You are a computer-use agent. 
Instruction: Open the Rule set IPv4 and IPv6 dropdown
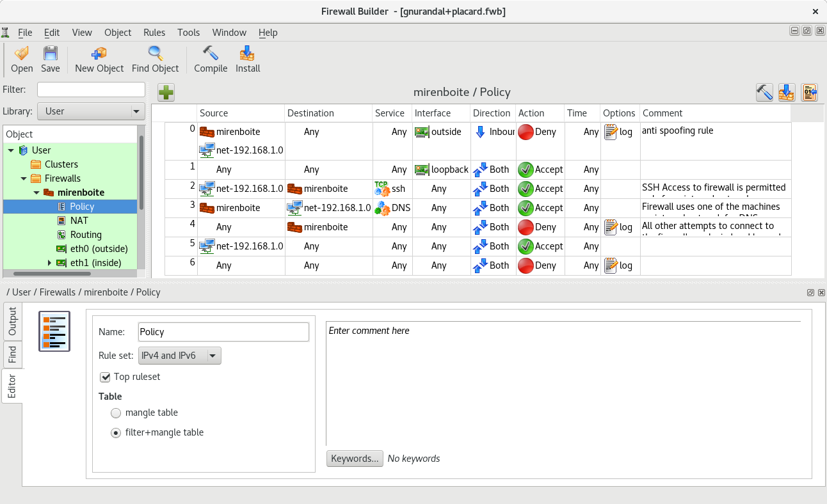(180, 356)
